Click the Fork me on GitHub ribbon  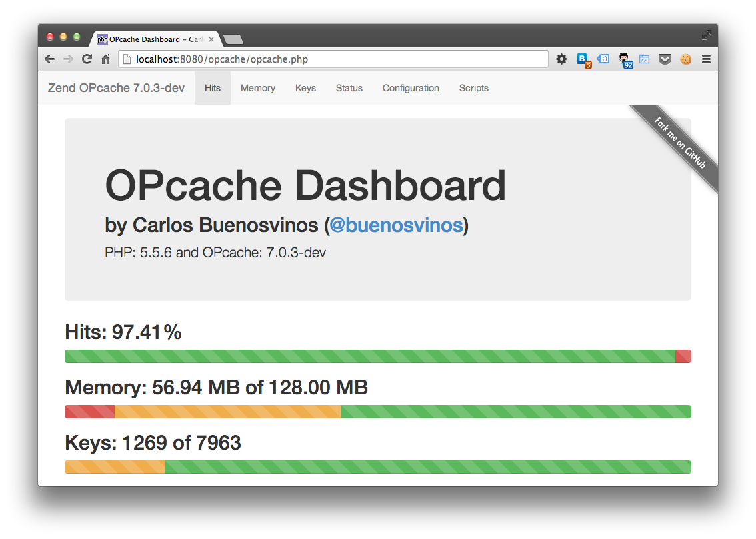679,143
